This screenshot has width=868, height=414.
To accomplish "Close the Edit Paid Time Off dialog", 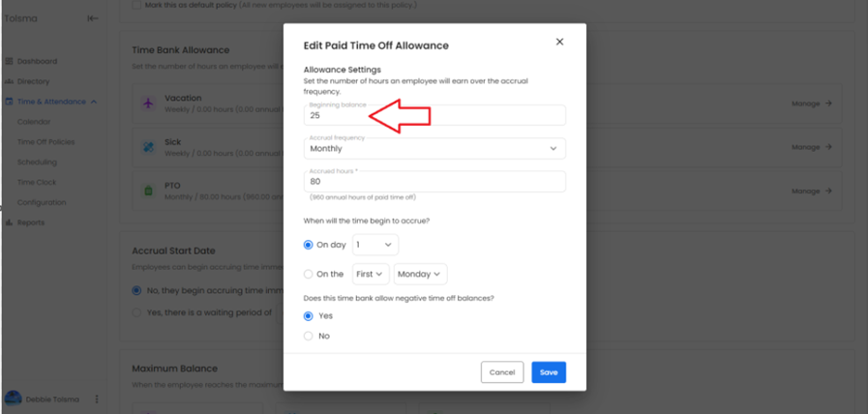I will click(559, 43).
